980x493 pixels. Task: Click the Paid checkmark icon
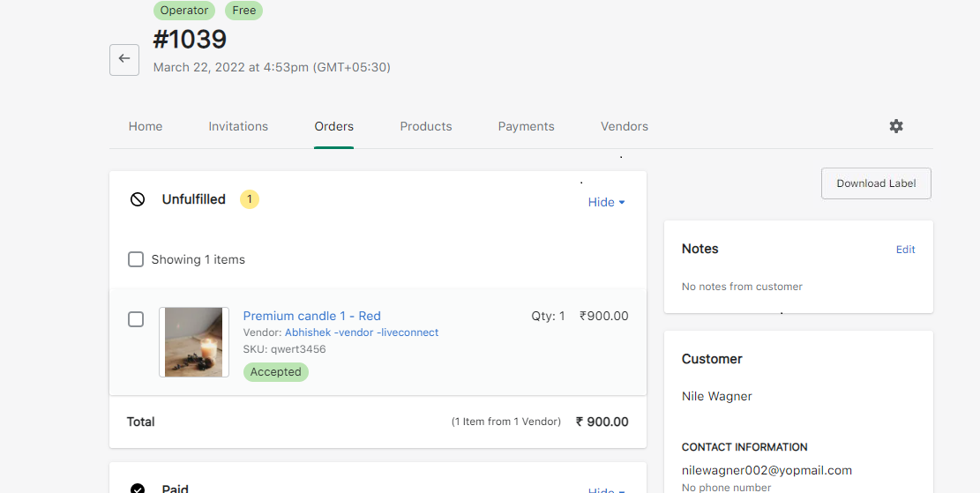[x=138, y=489]
